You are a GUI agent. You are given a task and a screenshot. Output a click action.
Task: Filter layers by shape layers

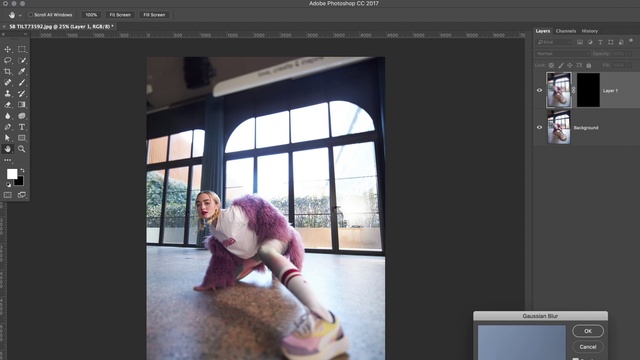(x=611, y=42)
